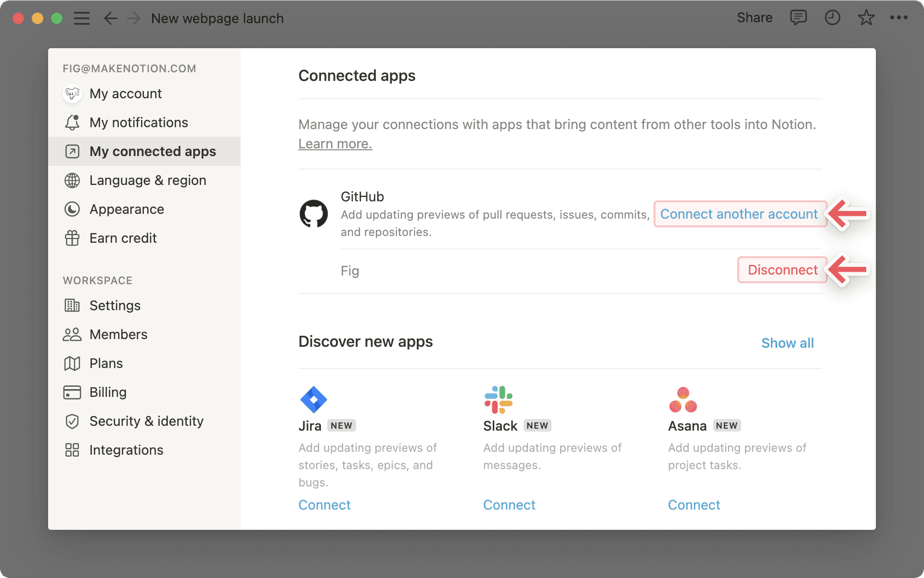924x578 pixels.
Task: Select the globe icon for Language & region
Action: [x=72, y=180]
